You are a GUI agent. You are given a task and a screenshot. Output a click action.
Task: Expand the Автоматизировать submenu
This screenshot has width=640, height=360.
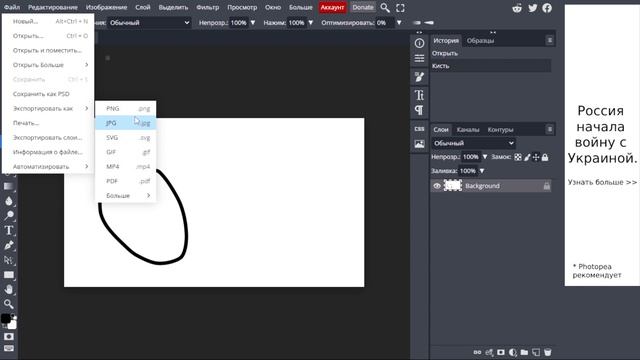coord(48,167)
